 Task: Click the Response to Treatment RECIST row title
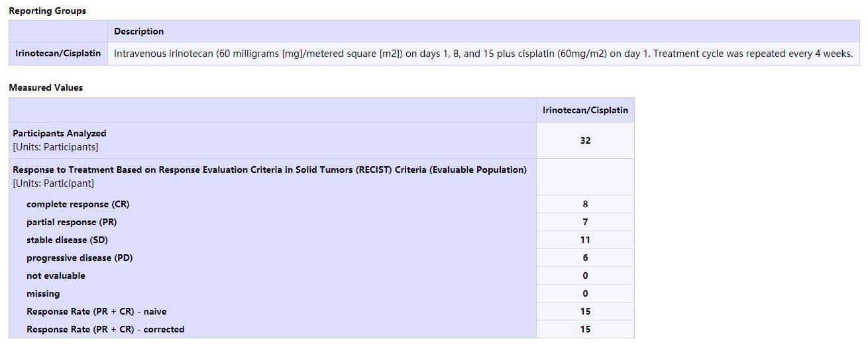(x=270, y=170)
